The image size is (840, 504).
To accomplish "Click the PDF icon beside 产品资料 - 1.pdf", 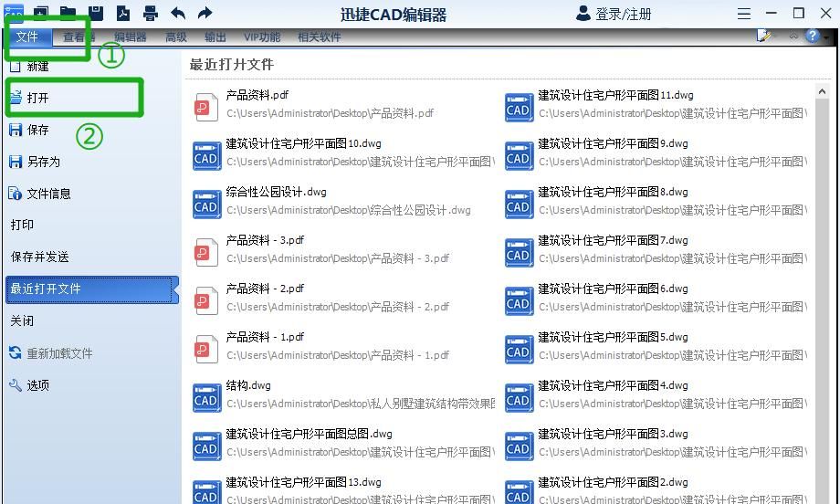I will 206,349.
